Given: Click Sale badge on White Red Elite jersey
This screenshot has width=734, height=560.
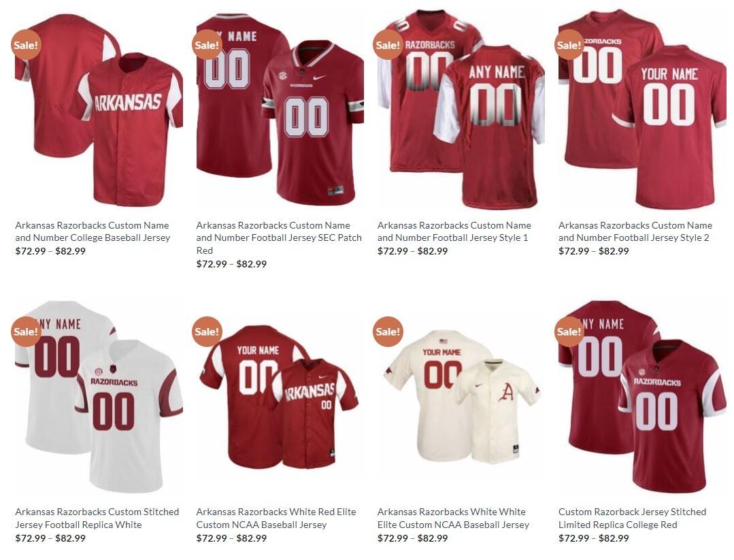Looking at the screenshot, I should [x=207, y=331].
